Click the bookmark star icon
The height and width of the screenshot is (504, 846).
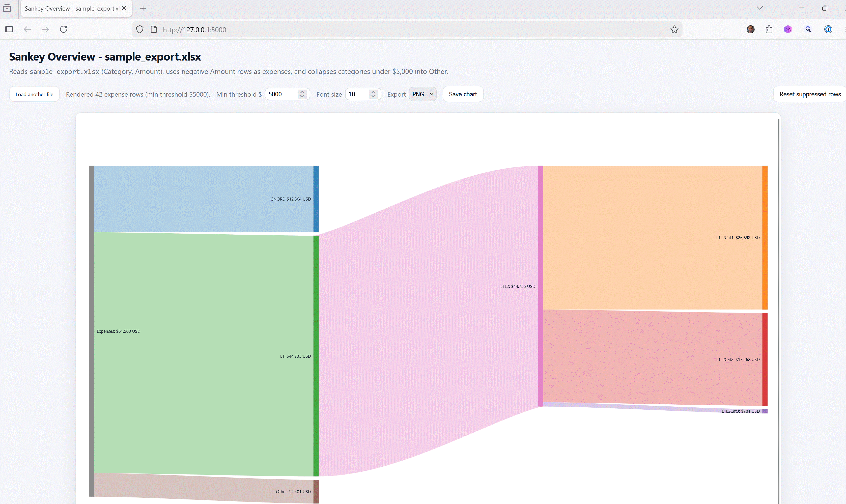point(674,30)
